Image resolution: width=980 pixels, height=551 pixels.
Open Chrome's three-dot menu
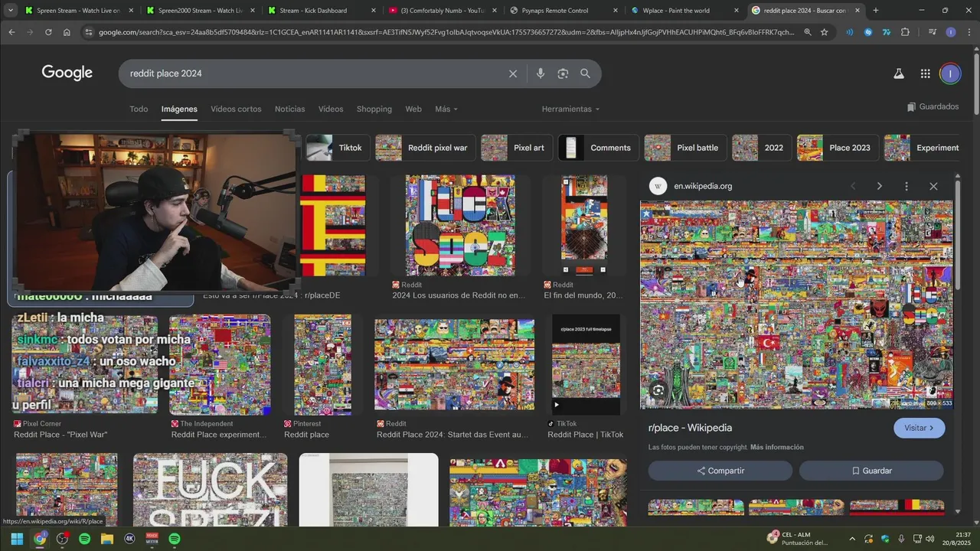(x=969, y=32)
